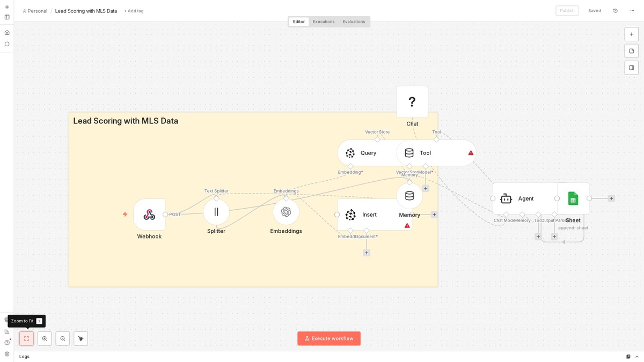
Task: Select the Memory node
Action: click(x=409, y=196)
